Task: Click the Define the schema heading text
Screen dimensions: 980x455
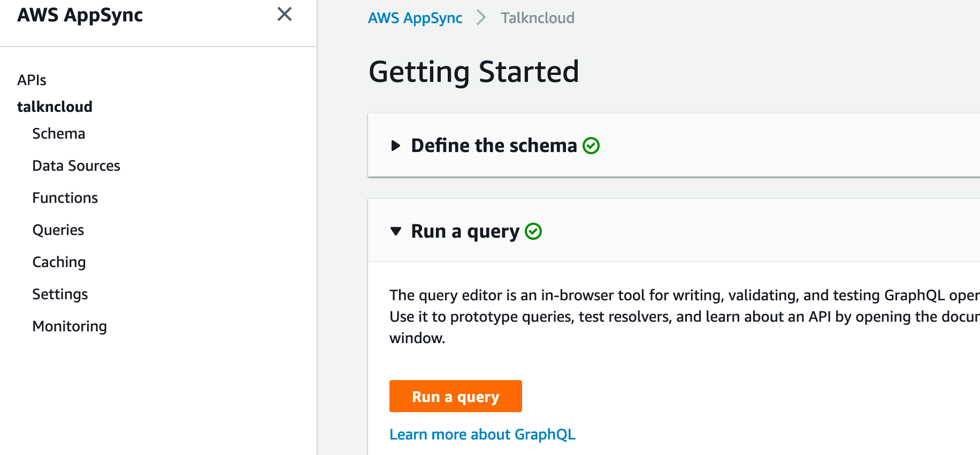Action: tap(494, 146)
